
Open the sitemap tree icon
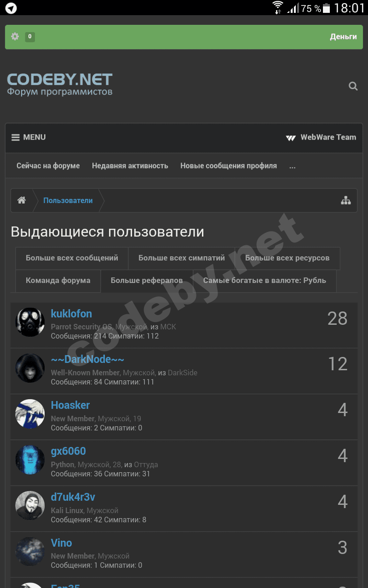[346, 200]
